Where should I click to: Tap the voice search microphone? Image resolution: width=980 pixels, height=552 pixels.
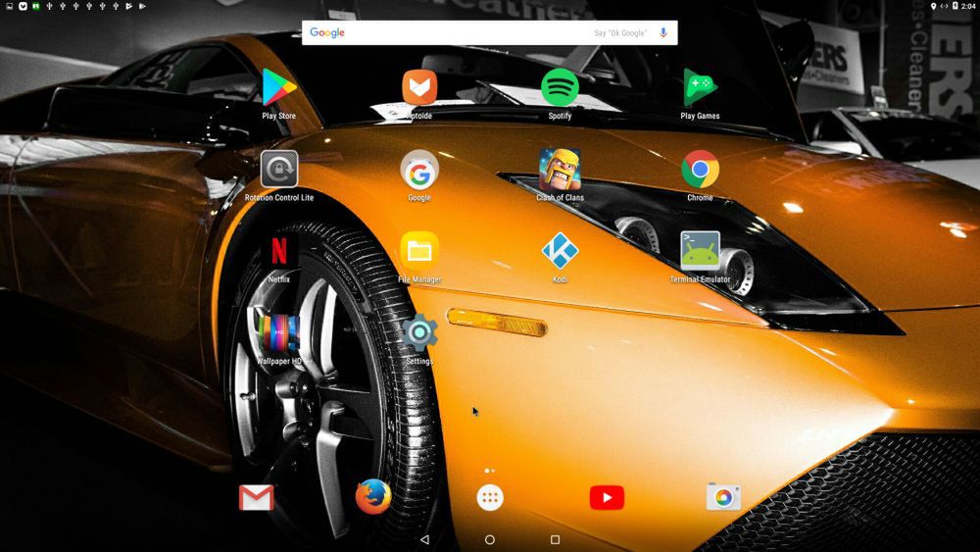pos(663,32)
